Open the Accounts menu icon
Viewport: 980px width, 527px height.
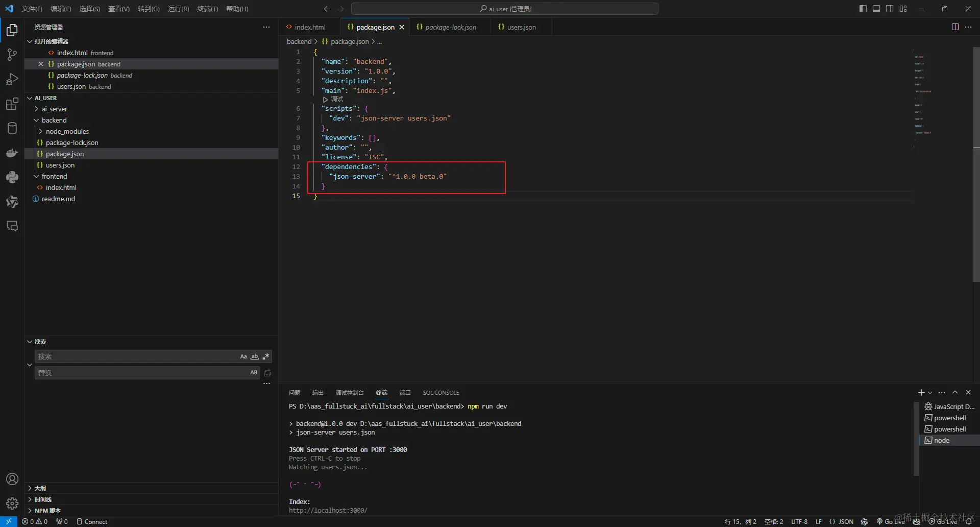[12, 479]
